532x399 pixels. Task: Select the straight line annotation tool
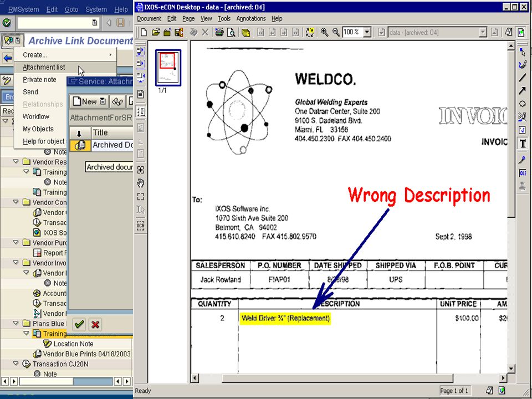523,78
